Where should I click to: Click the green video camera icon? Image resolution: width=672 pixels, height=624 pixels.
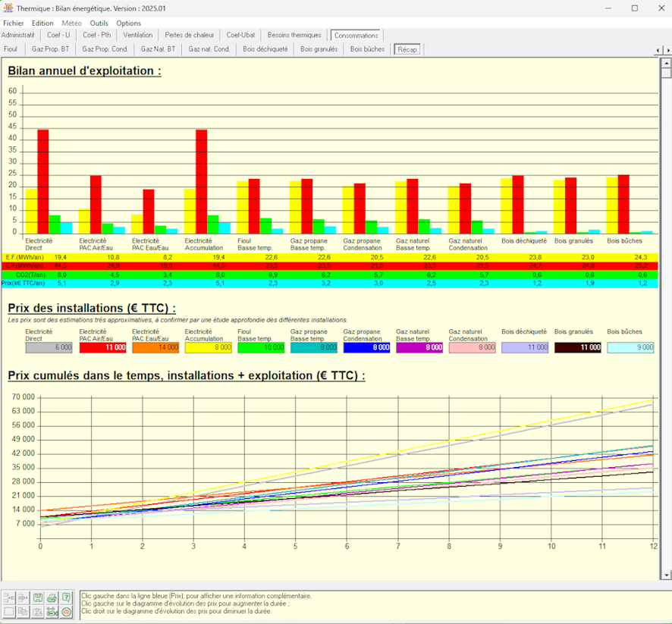[52, 612]
